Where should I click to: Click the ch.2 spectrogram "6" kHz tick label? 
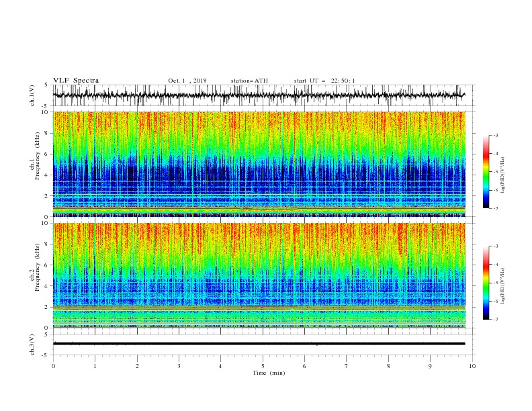tap(47, 265)
